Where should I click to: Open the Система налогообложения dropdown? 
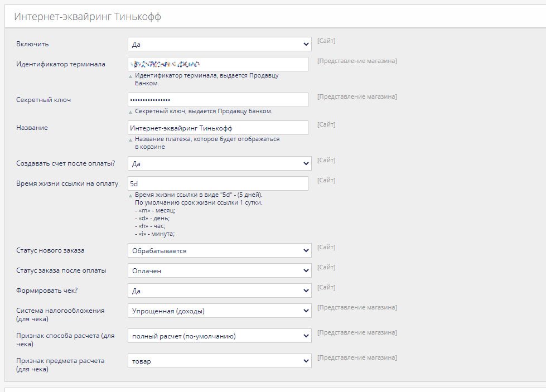[x=219, y=311]
